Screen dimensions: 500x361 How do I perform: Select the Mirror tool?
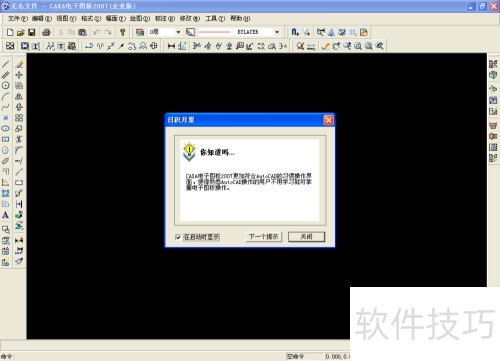click(x=19, y=96)
